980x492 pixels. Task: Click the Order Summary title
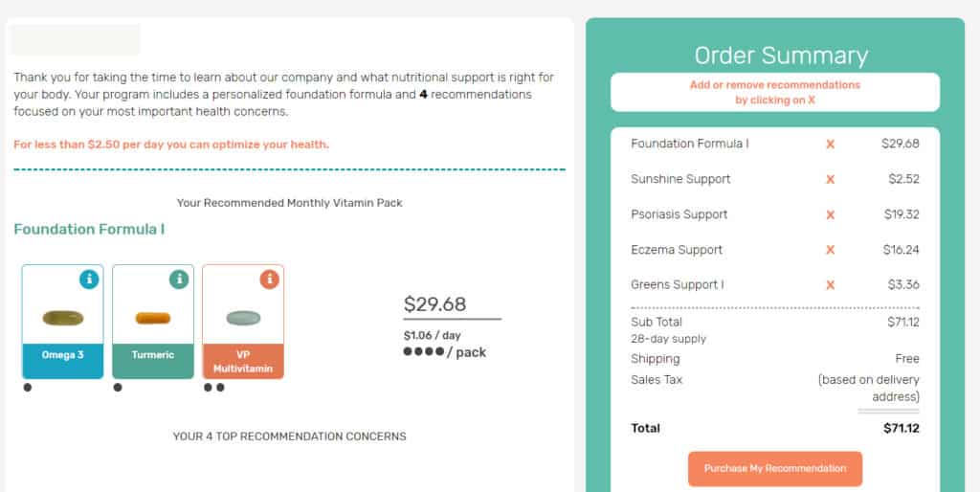pos(781,56)
